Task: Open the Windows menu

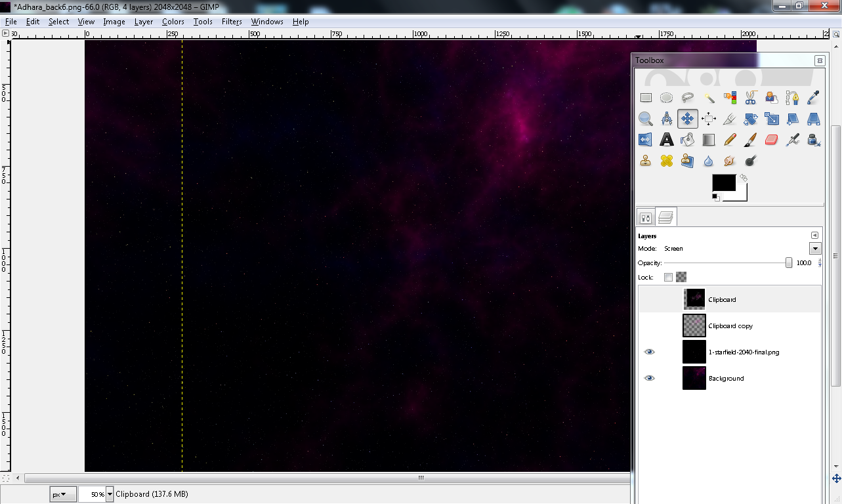Action: 267,22
